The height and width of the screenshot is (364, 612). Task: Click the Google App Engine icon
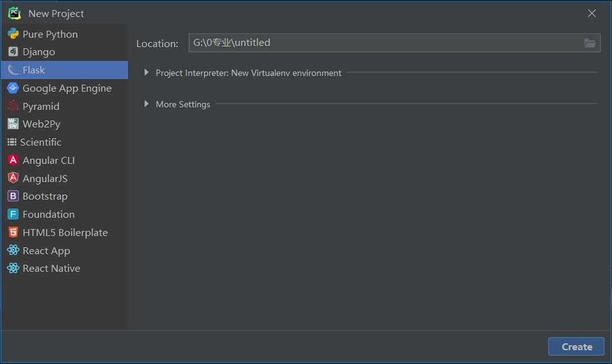(13, 88)
